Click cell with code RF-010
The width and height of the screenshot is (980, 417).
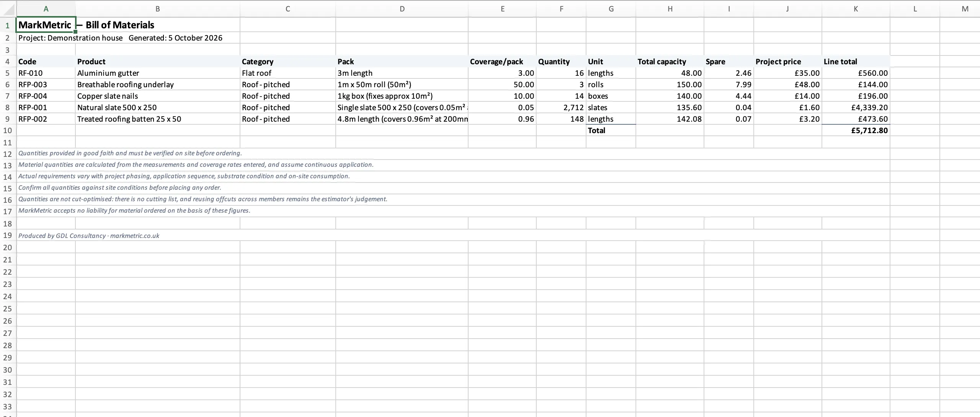point(46,73)
